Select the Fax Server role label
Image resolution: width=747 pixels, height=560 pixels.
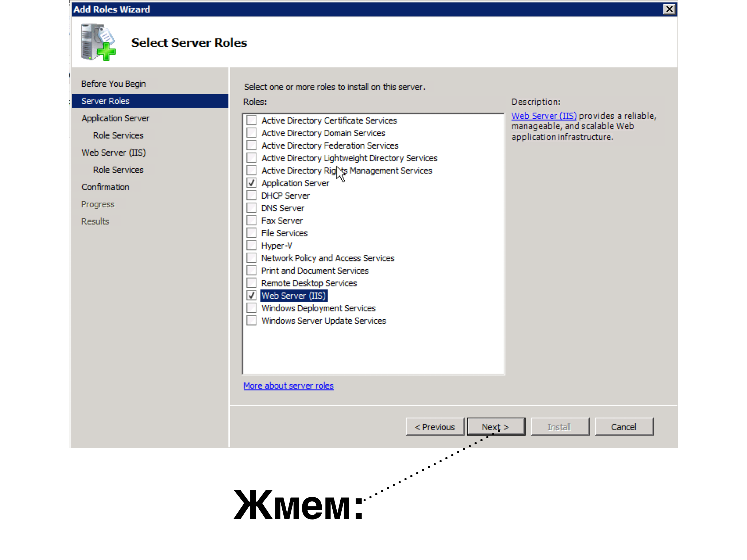coord(282,221)
